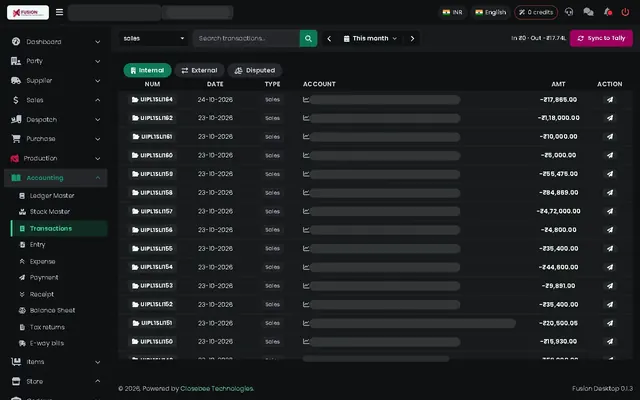Image resolution: width=640 pixels, height=400 pixels.
Task: Open the Expense menu item
Action: tap(60, 261)
